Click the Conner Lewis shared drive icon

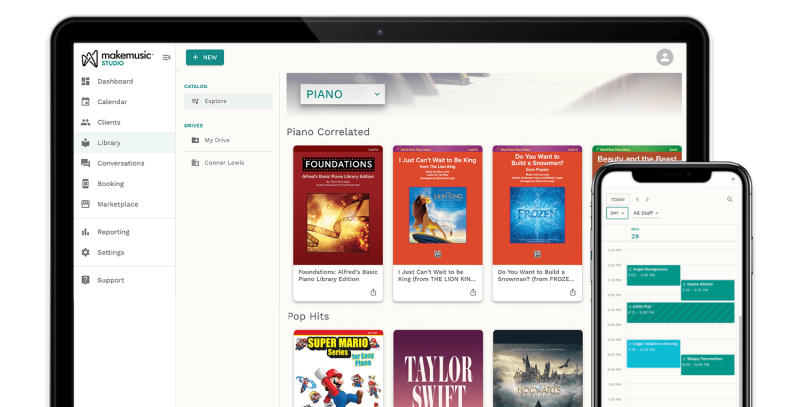point(195,163)
